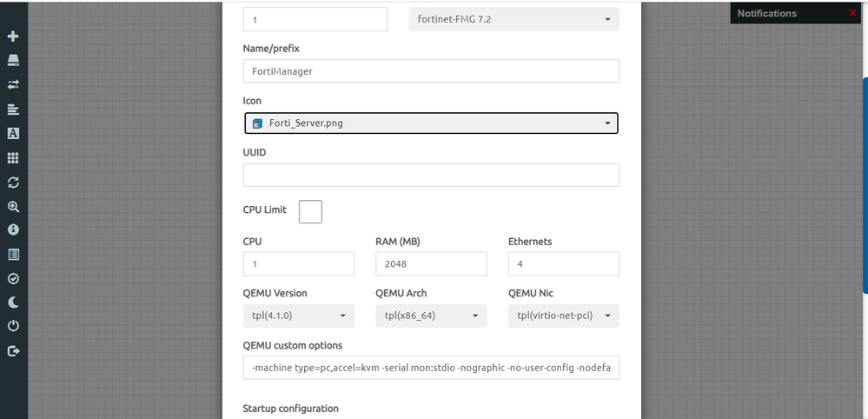This screenshot has height=419, width=868.
Task: Click the Name/prefix FortiManager field
Action: pos(431,71)
